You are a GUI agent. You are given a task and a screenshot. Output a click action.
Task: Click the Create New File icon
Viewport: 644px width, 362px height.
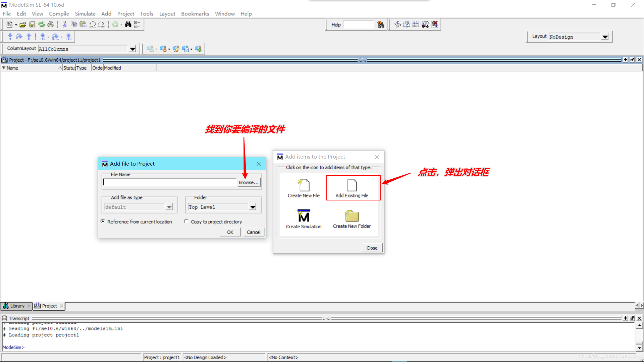click(304, 188)
